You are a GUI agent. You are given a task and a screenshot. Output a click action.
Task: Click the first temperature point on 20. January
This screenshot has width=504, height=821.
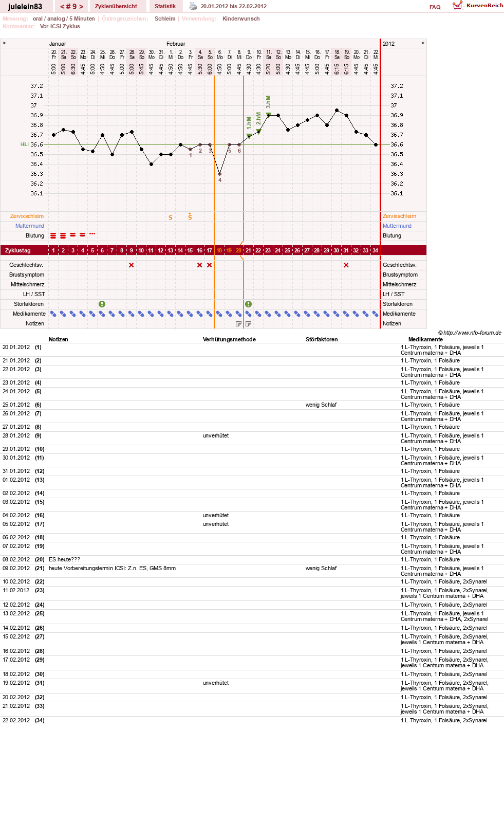54,135
